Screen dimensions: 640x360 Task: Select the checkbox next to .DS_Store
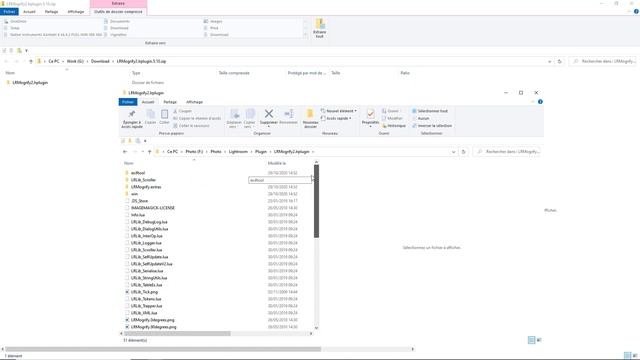coord(127,201)
